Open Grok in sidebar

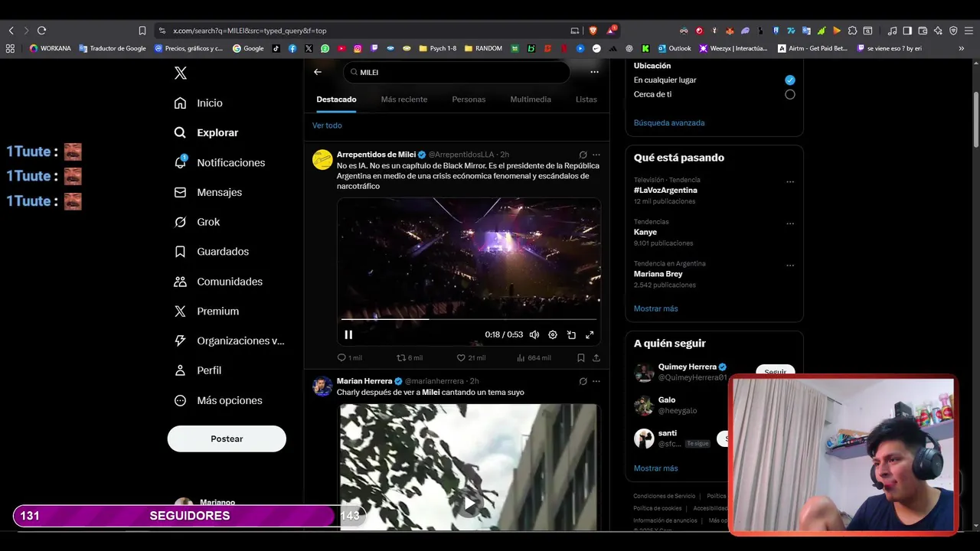[197, 222]
